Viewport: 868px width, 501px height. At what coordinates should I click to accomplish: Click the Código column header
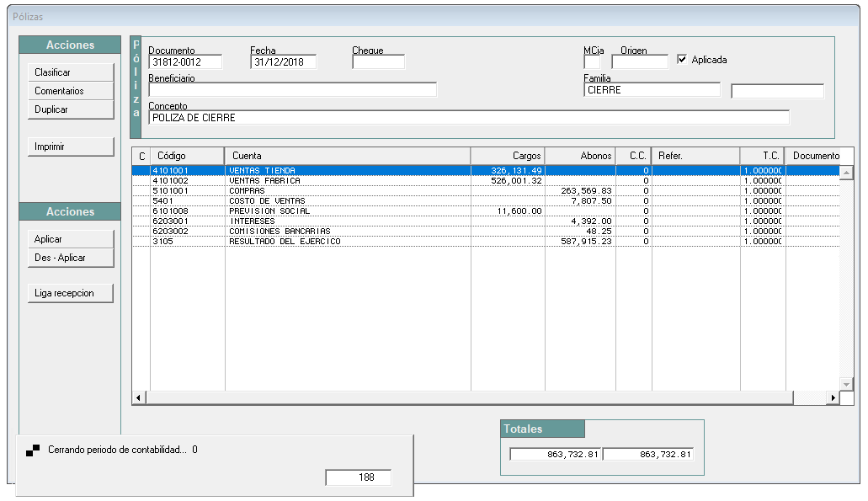coord(187,156)
